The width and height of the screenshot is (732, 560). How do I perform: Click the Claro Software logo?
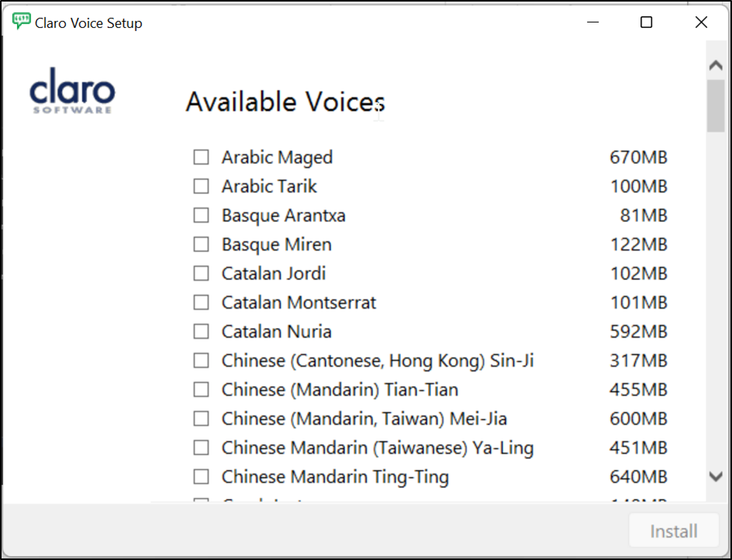click(x=72, y=93)
